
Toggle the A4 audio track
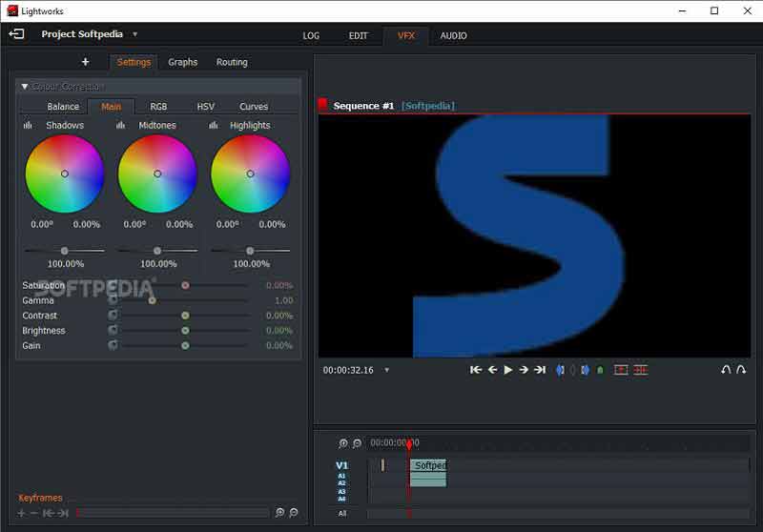341,499
